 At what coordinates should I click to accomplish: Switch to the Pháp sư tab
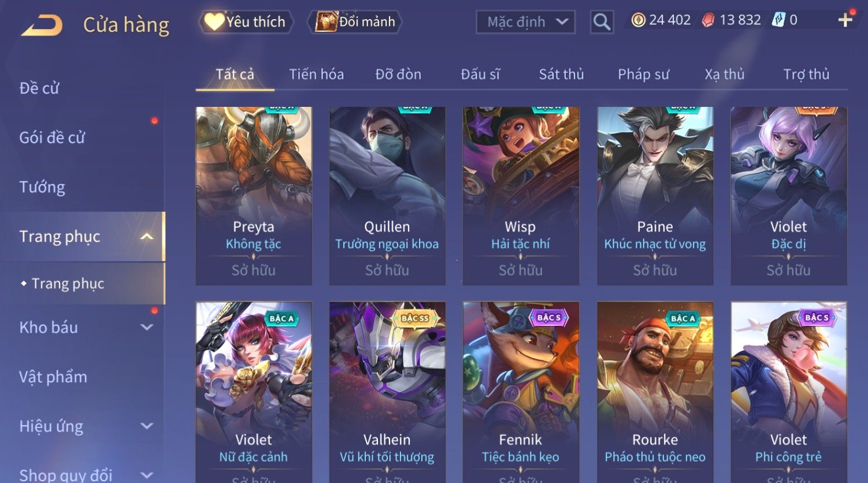point(643,75)
